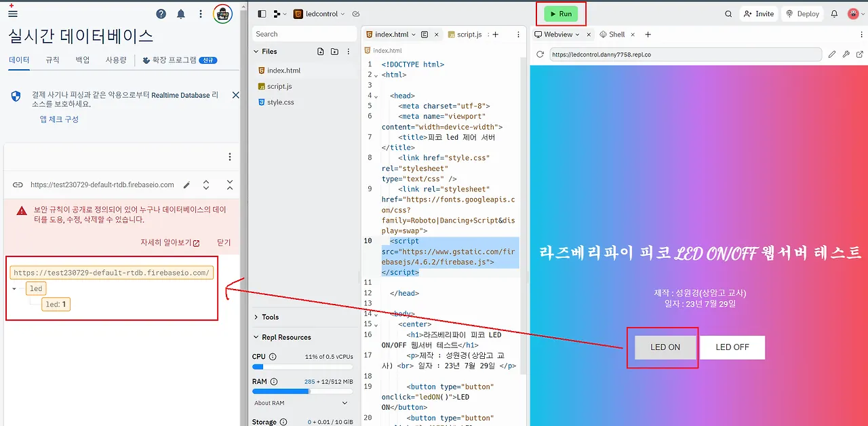Click Storage info icon
The image size is (868, 426).
tap(283, 422)
